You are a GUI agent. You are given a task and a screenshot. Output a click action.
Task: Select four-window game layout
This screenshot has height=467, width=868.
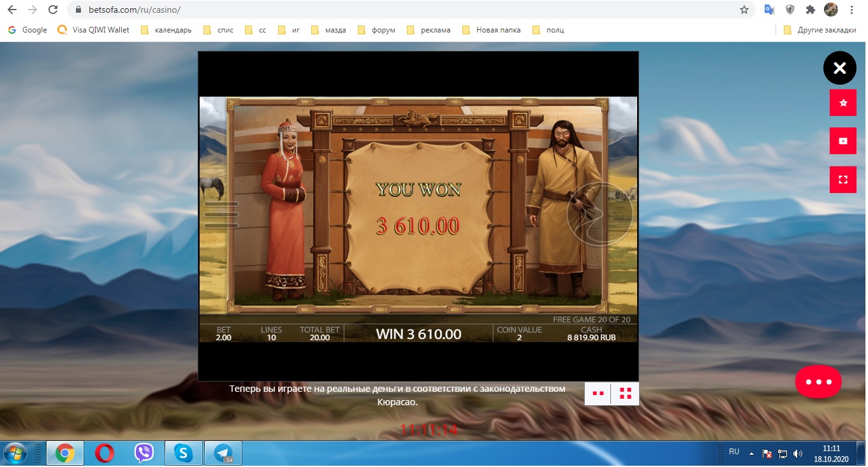click(625, 394)
